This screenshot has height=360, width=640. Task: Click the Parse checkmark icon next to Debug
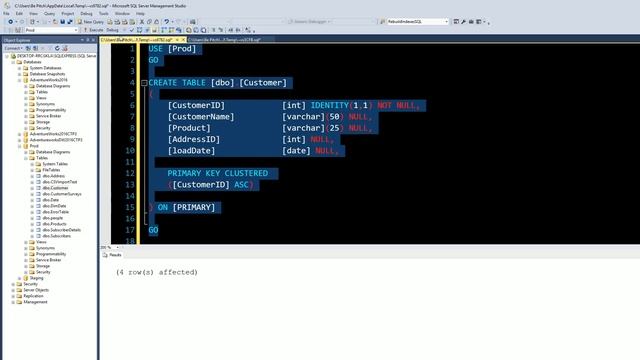[x=131, y=30]
